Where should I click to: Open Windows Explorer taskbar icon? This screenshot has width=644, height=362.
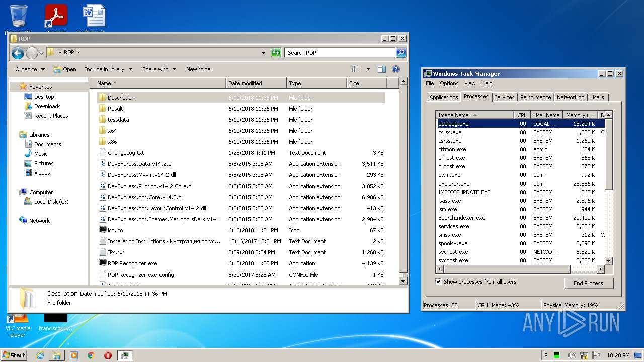pos(57,355)
